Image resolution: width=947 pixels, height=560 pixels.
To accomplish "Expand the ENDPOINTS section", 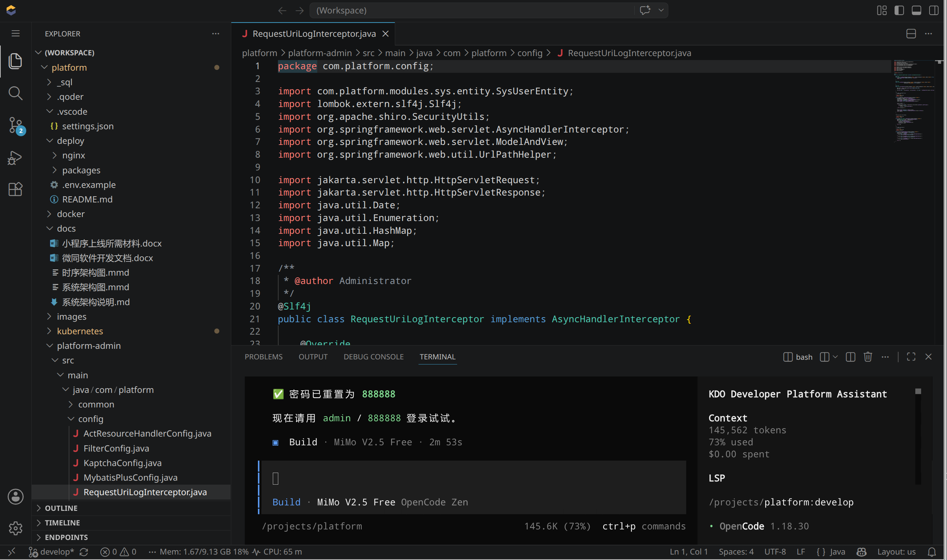I will coord(131,537).
